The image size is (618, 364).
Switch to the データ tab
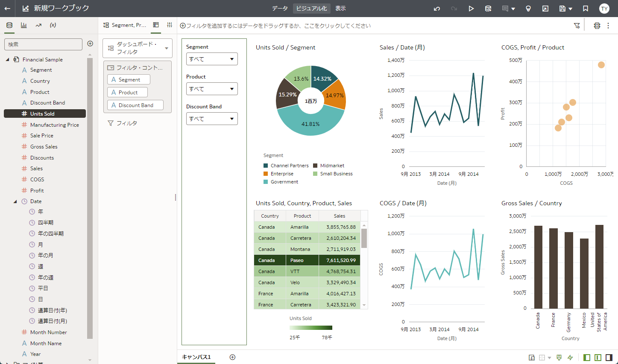pyautogui.click(x=280, y=9)
